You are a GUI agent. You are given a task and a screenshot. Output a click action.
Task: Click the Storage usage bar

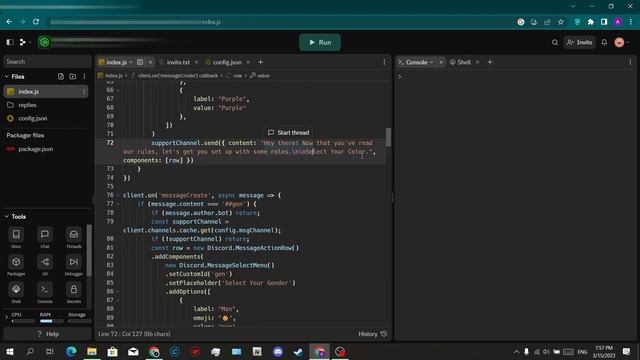pyautogui.click(x=80, y=321)
